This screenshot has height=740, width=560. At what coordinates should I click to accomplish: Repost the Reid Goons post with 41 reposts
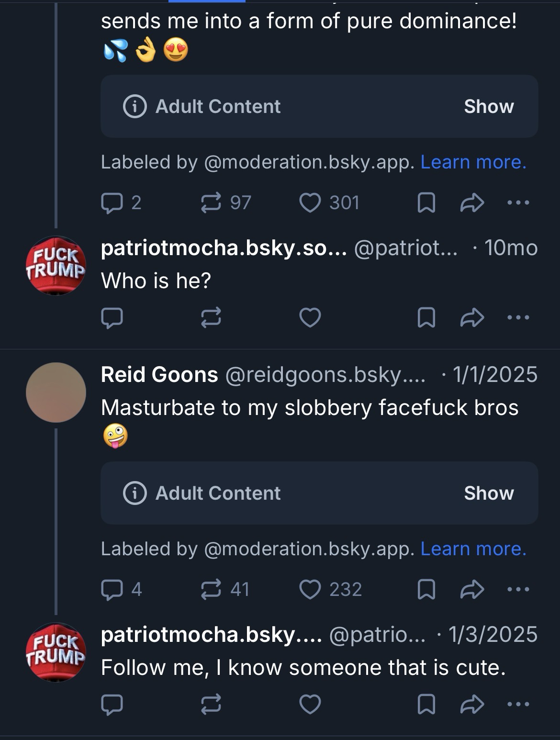(211, 589)
